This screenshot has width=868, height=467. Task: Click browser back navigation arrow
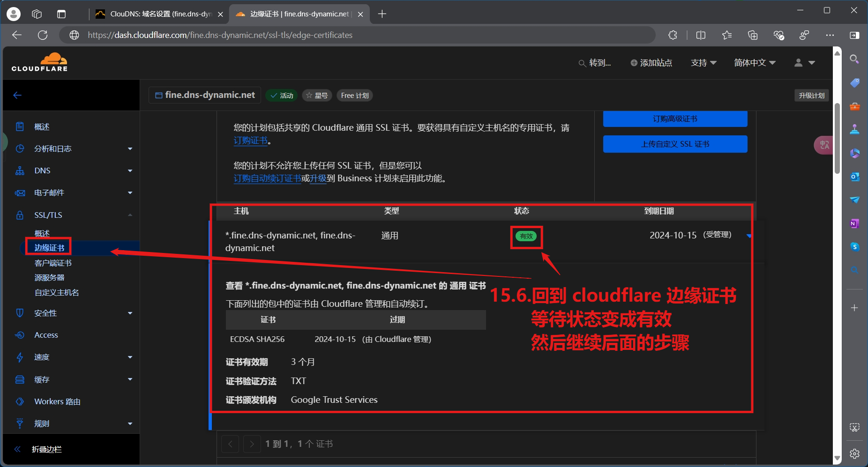click(x=17, y=35)
